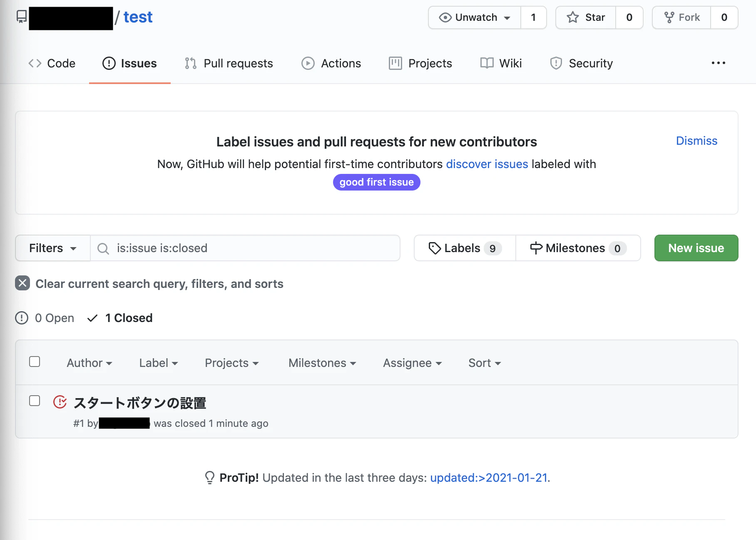
Task: Open the Wiki tab
Action: [x=501, y=63]
